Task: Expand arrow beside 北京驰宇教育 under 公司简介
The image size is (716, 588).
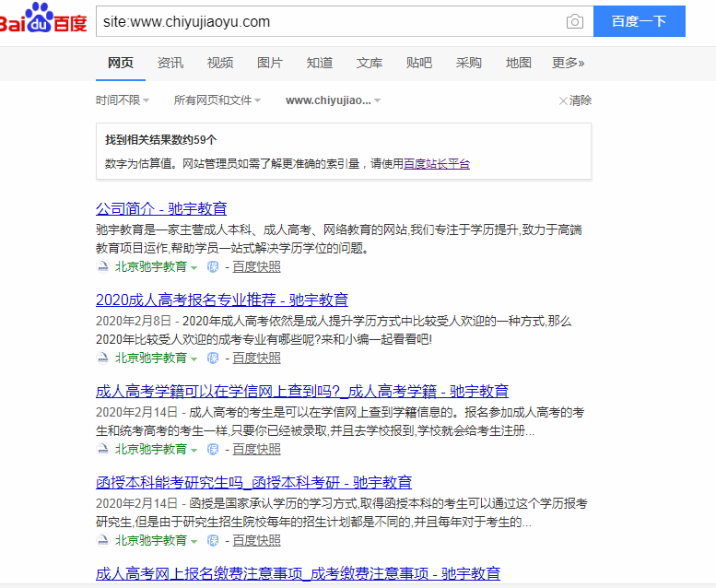Action: click(194, 268)
